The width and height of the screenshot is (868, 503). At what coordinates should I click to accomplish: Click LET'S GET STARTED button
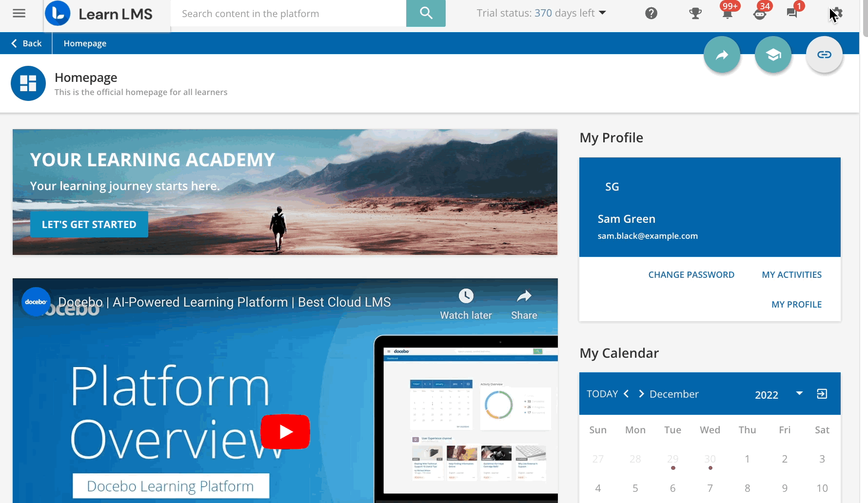pos(89,224)
